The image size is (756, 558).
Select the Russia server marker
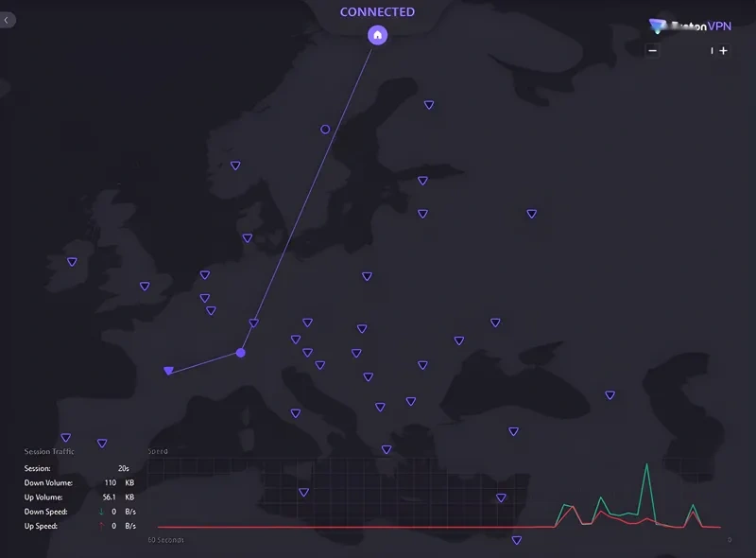pyautogui.click(x=531, y=214)
